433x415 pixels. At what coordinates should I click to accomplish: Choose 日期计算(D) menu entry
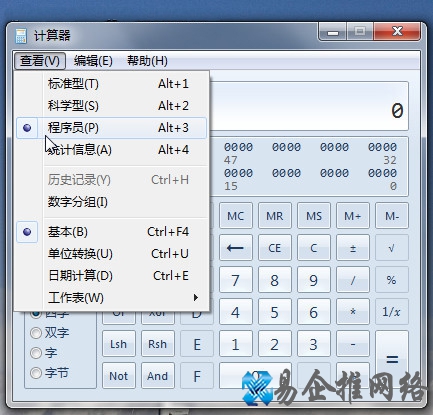coord(111,276)
